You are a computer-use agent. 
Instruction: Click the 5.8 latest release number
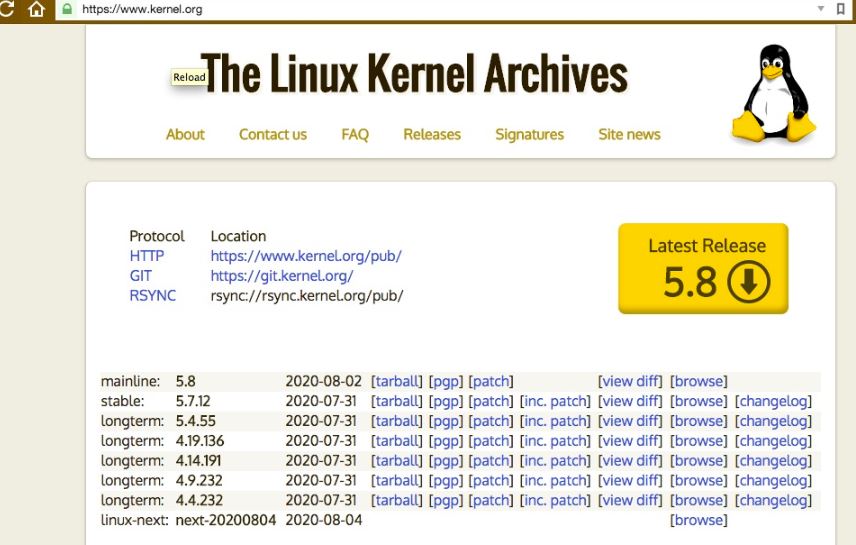coord(690,283)
